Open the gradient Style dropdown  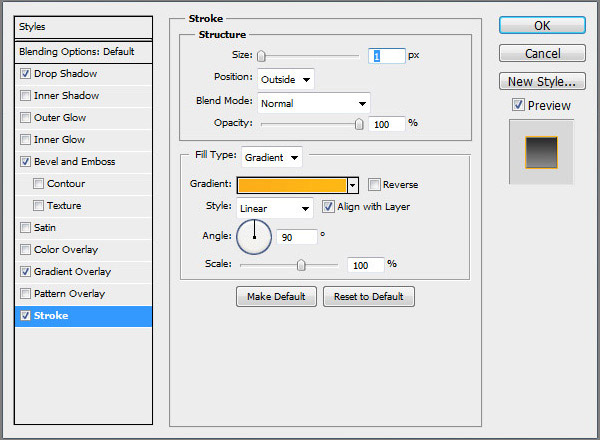tap(275, 208)
